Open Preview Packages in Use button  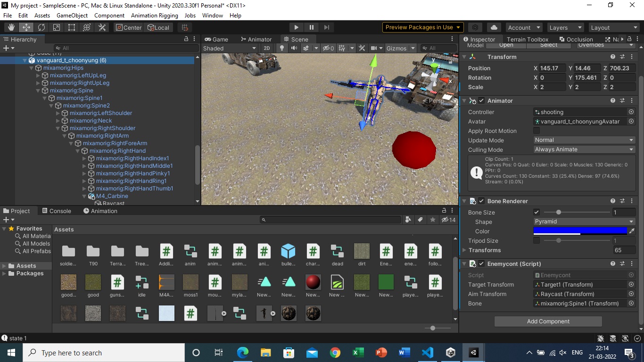tap(423, 27)
